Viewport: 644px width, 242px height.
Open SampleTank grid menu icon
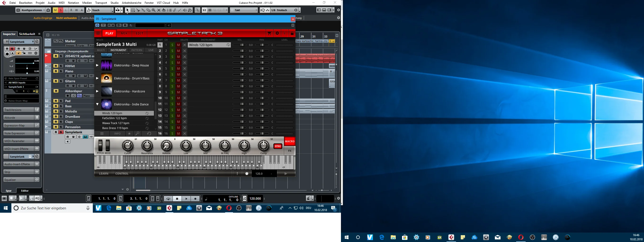pos(98,33)
